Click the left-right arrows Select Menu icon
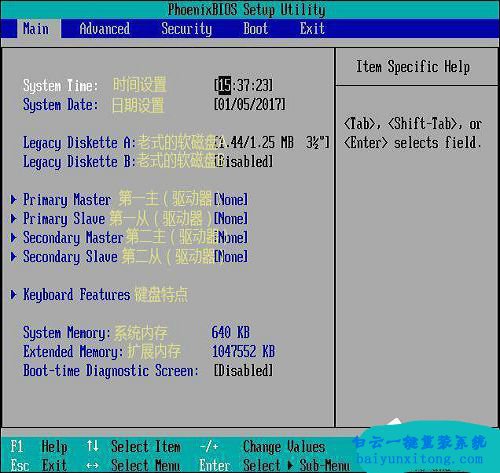The height and width of the screenshot is (473, 500). (x=92, y=465)
